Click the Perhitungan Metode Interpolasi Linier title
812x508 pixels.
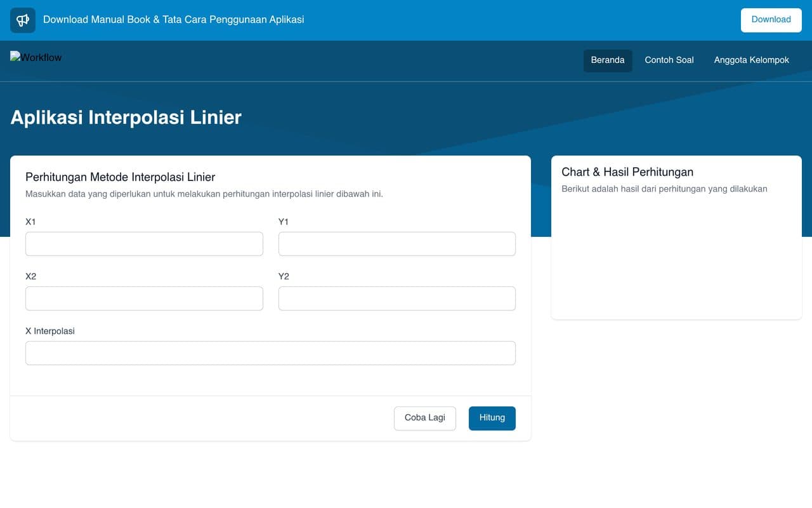coord(121,177)
